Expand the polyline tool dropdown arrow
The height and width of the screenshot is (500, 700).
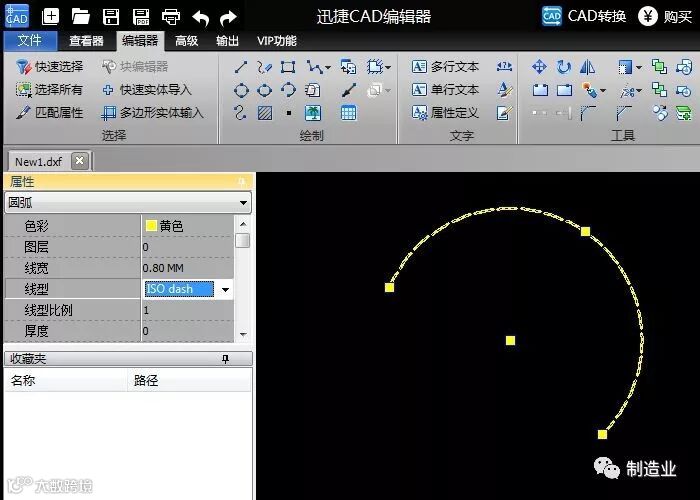pos(328,68)
